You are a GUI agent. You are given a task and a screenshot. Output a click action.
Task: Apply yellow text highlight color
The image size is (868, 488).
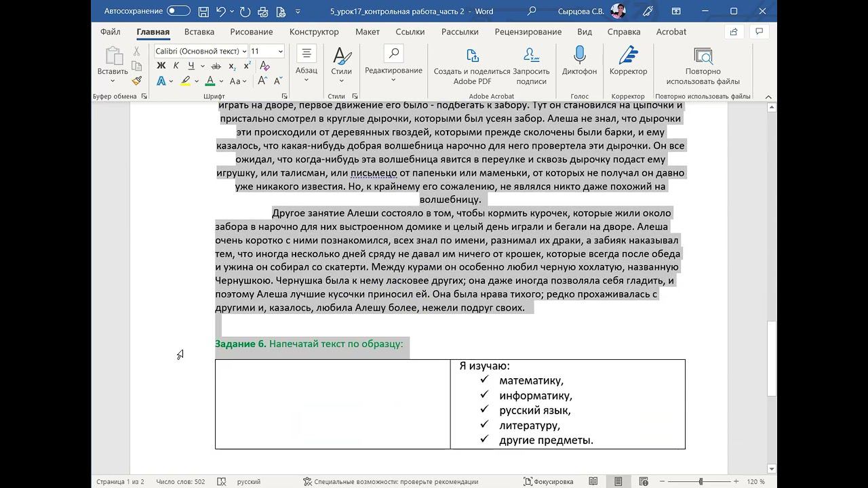(185, 81)
